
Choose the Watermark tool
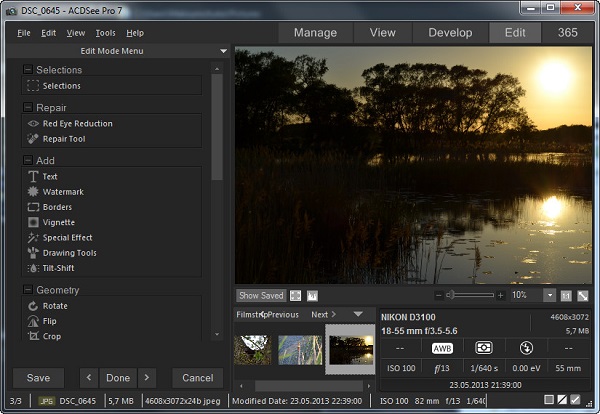click(x=62, y=192)
